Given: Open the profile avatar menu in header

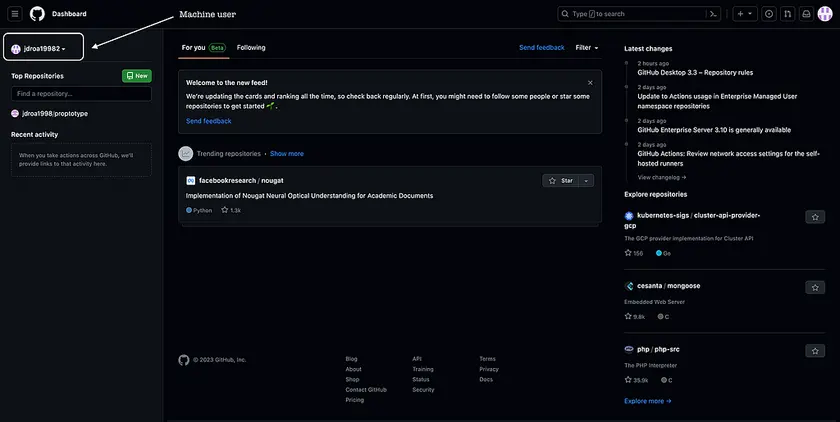Looking at the screenshot, I should click(x=825, y=14).
